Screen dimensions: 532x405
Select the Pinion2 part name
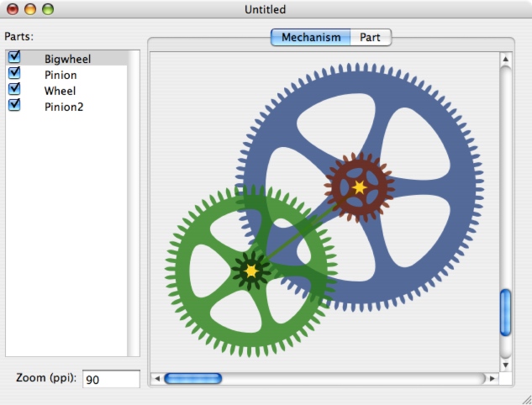(64, 107)
